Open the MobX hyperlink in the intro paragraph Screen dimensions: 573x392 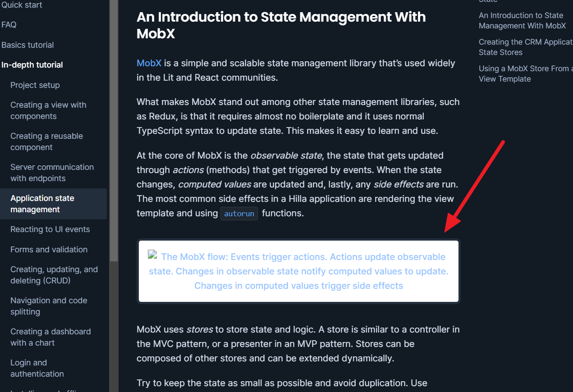(149, 63)
